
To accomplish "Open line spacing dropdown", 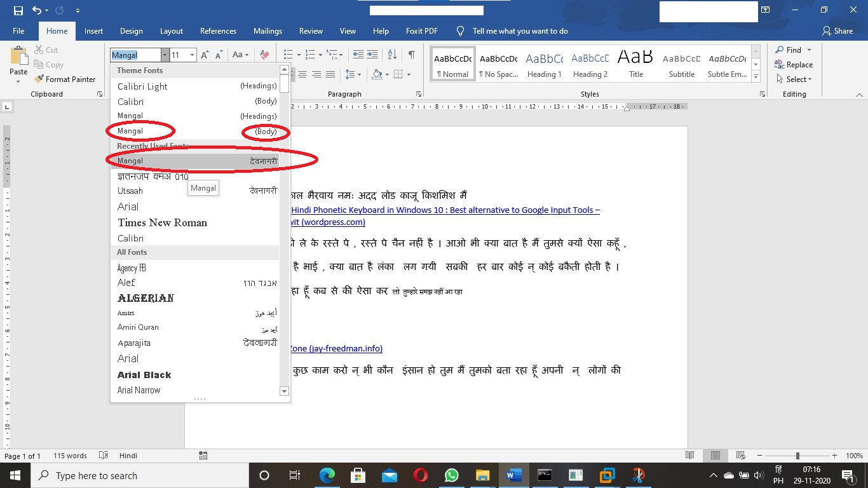I will coord(353,74).
